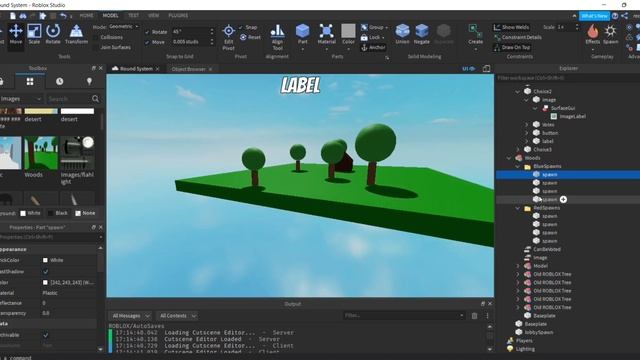Image resolution: width=640 pixels, height=360 pixels.
Task: Open the Align Tool
Action: pyautogui.click(x=278, y=37)
